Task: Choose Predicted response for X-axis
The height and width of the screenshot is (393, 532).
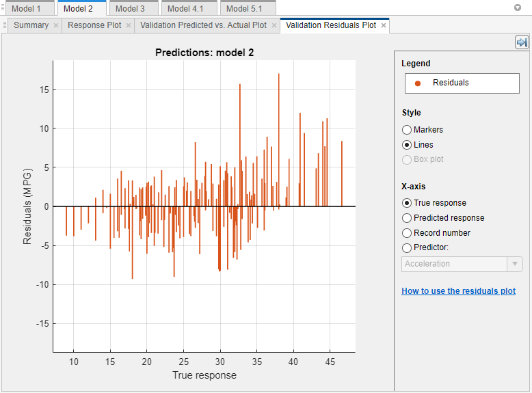Action: tap(407, 218)
